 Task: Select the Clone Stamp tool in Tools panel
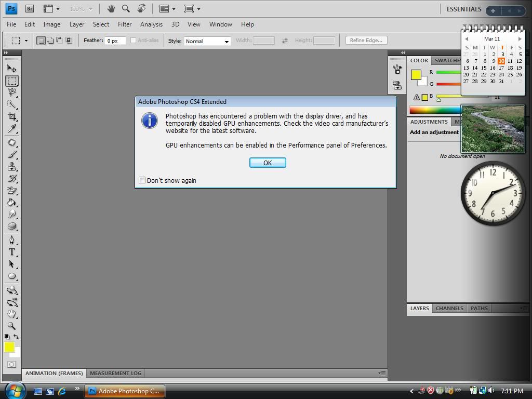12,167
